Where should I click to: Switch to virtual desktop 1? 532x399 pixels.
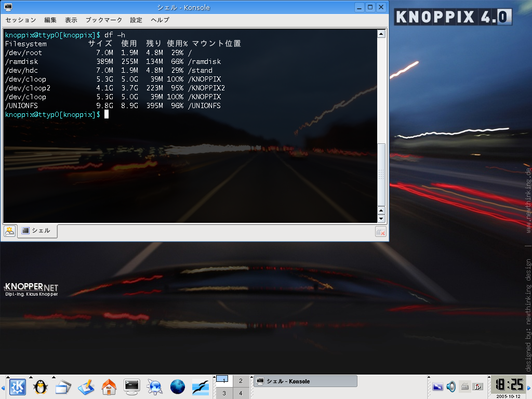224,380
